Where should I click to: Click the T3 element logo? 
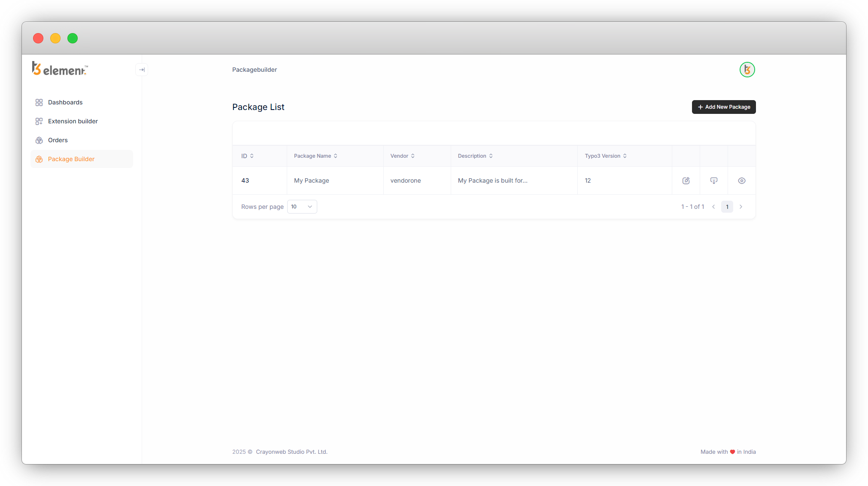click(x=60, y=69)
